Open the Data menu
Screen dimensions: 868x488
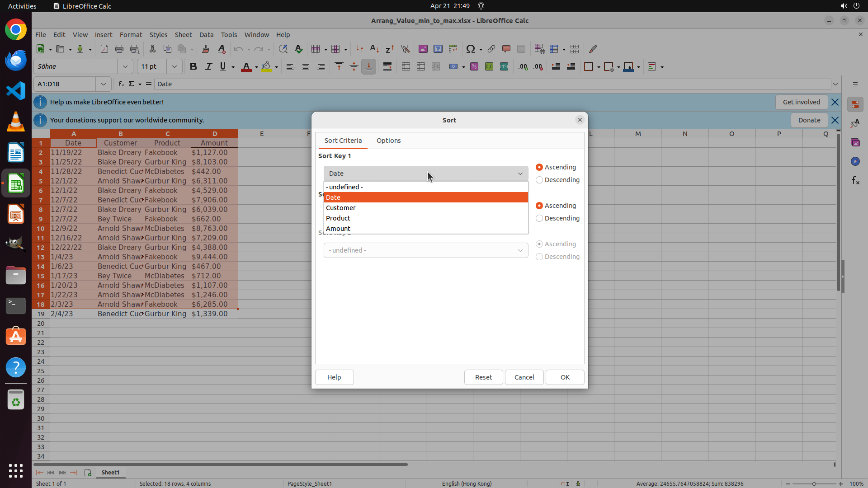pos(206,34)
